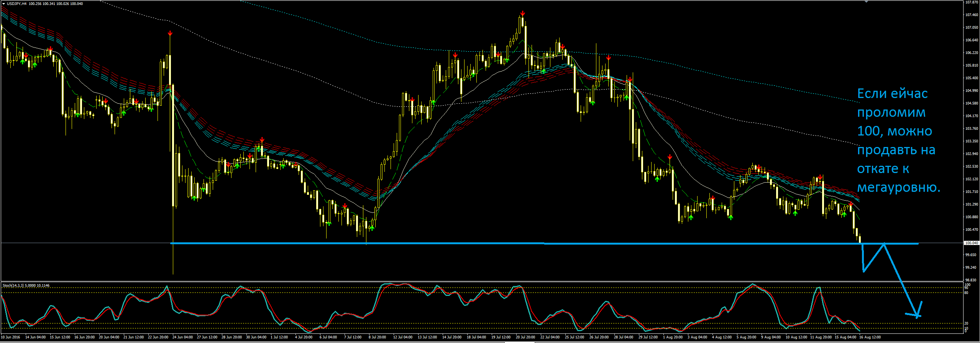Click the 16 Jun 20:00 time label

[84, 337]
